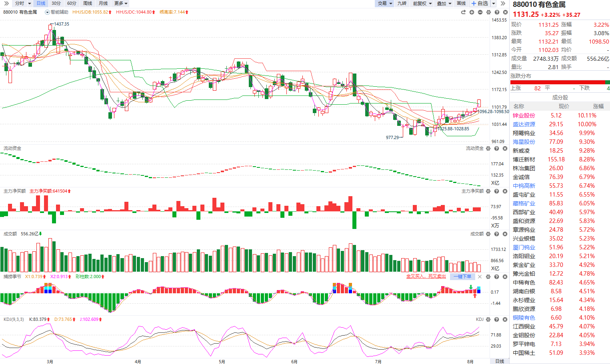610x364 pixels.
Task: Select the 江西铜业 row
Action: 560,326
